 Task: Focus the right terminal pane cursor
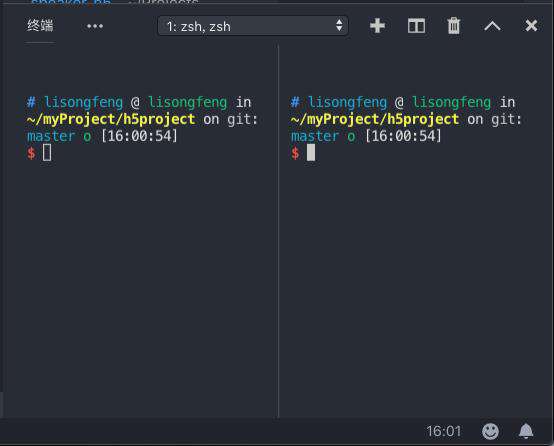311,153
